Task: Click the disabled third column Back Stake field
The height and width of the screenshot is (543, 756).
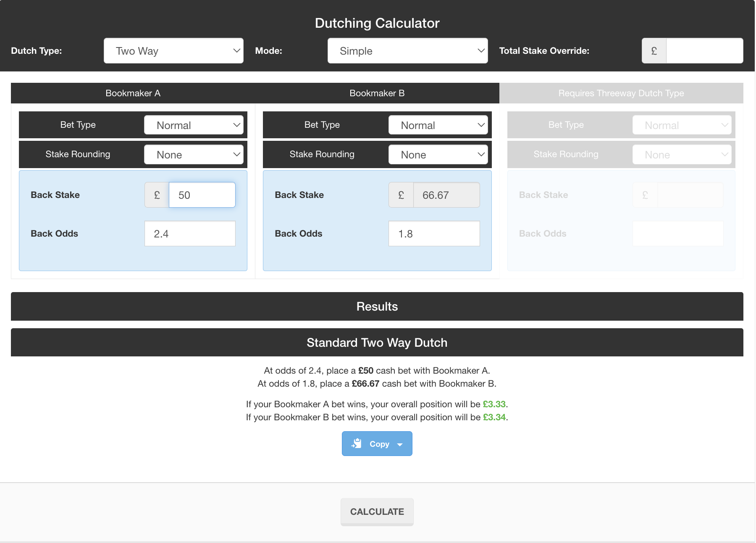Action: pos(690,195)
